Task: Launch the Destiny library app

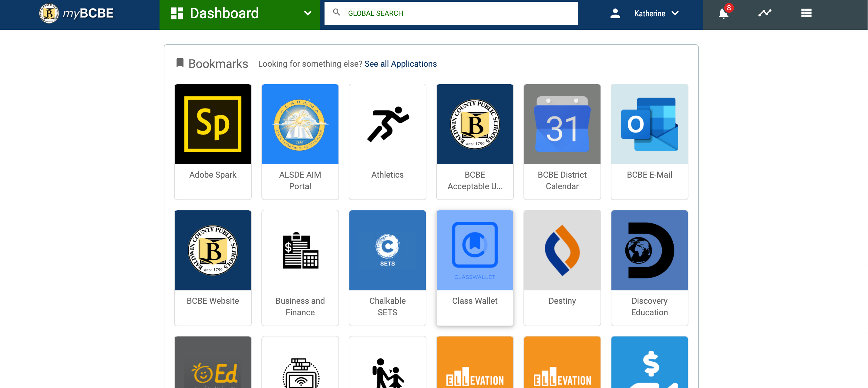Action: (x=562, y=268)
